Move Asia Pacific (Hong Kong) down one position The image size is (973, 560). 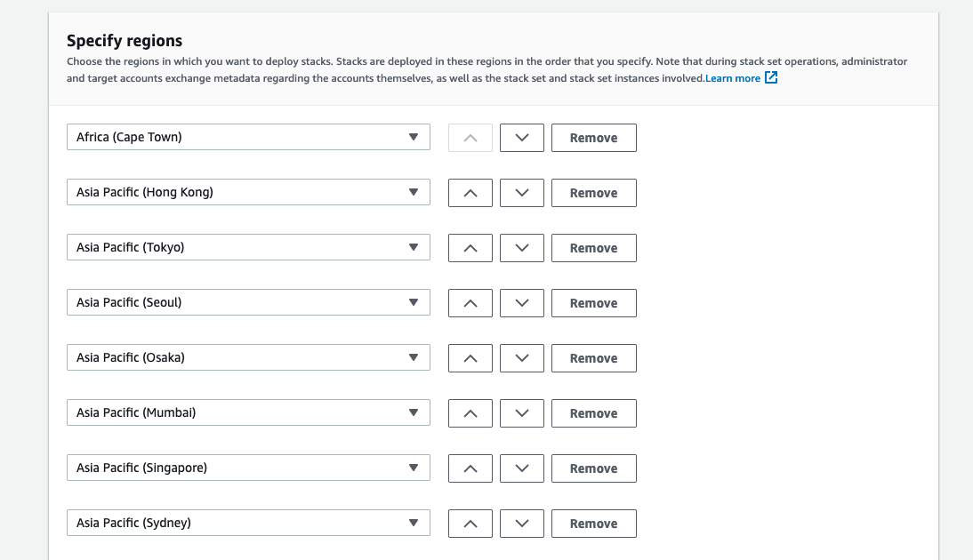521,192
